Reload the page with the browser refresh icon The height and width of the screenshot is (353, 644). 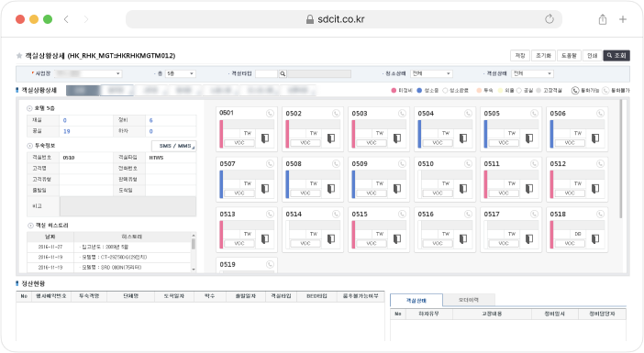point(550,19)
